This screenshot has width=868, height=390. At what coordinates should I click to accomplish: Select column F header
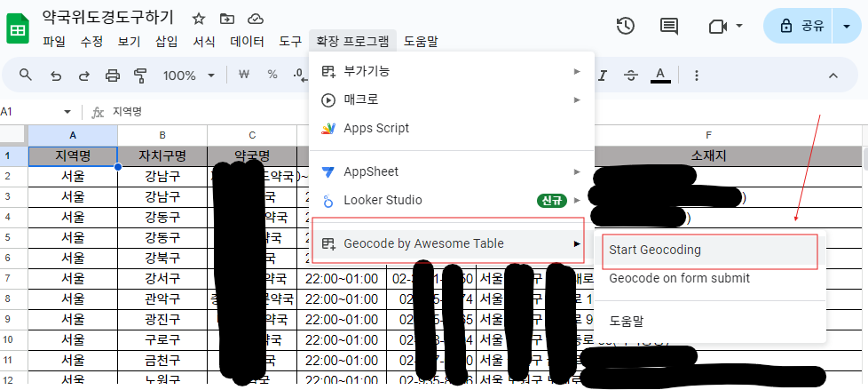click(708, 135)
